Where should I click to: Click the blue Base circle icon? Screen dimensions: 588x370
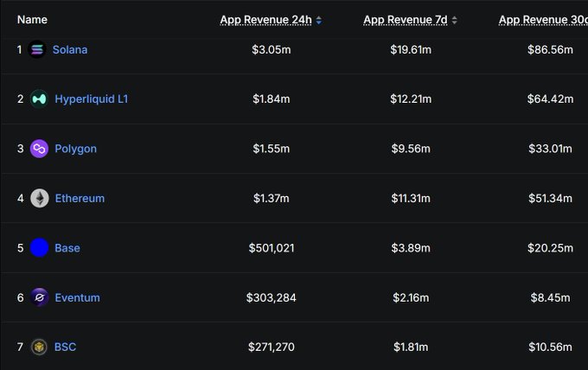[x=39, y=248]
